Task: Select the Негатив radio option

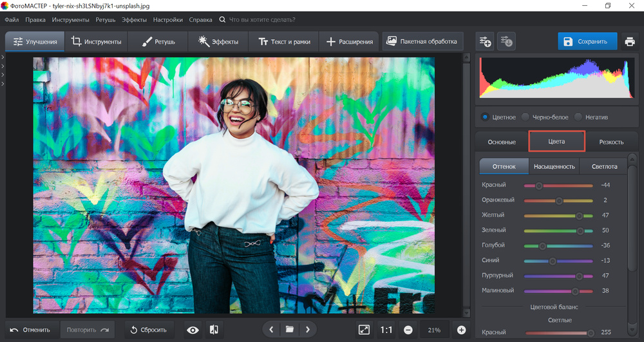Action: pos(578,117)
